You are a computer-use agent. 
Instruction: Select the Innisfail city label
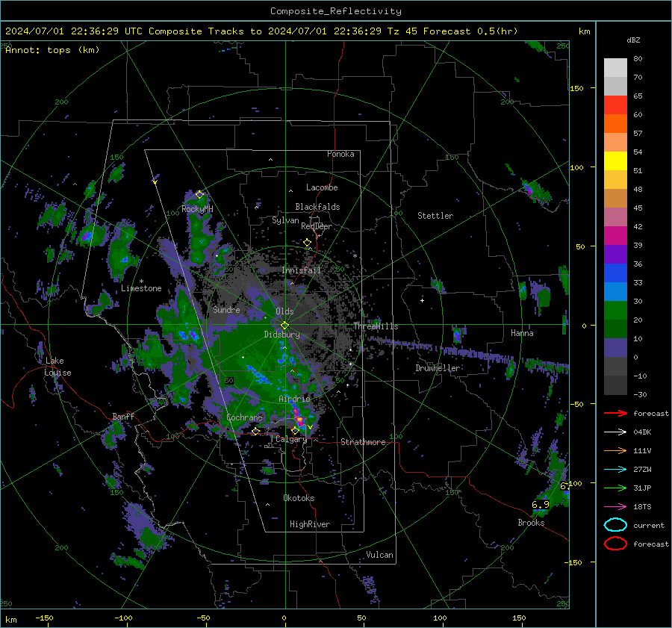(x=302, y=270)
